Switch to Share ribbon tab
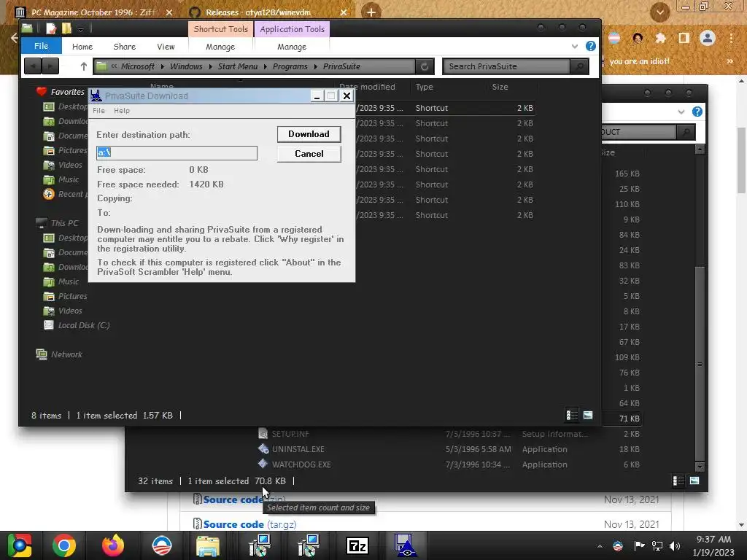Image resolution: width=747 pixels, height=560 pixels. coord(124,46)
